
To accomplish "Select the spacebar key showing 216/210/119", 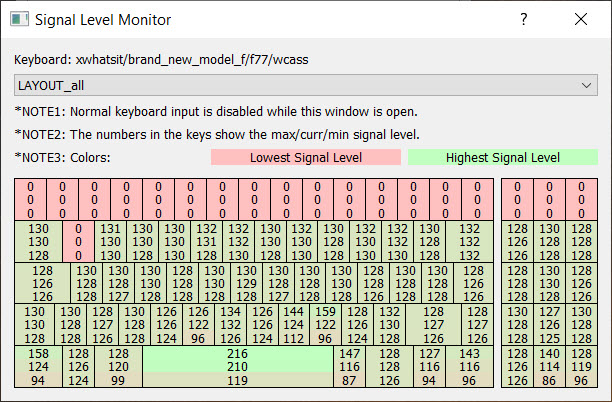I will 238,367.
